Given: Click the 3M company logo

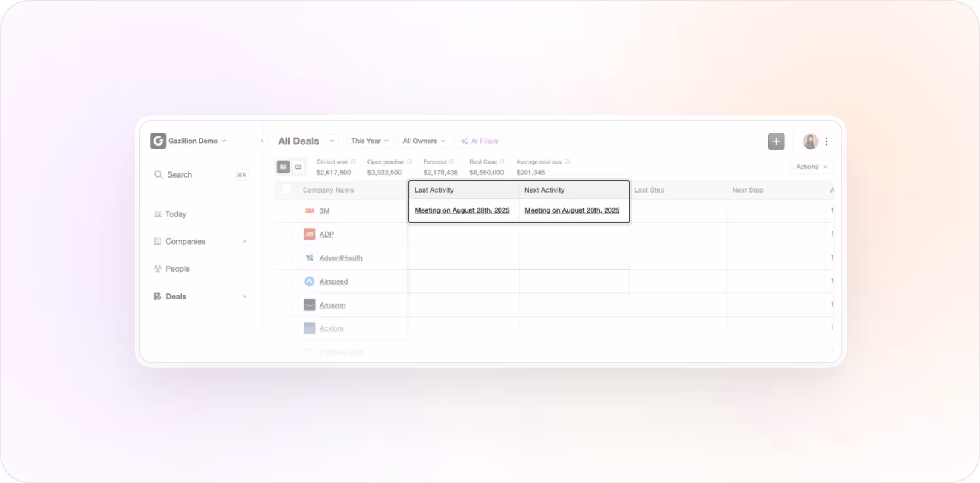Looking at the screenshot, I should point(310,211).
